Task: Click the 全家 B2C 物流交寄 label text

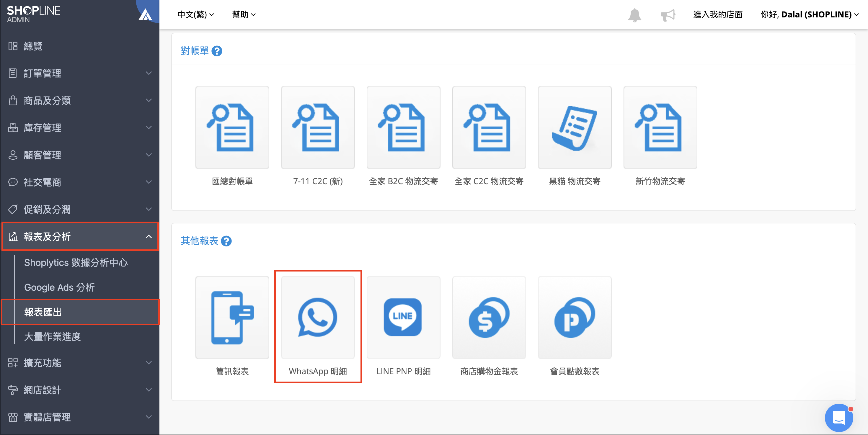Action: 403,181
